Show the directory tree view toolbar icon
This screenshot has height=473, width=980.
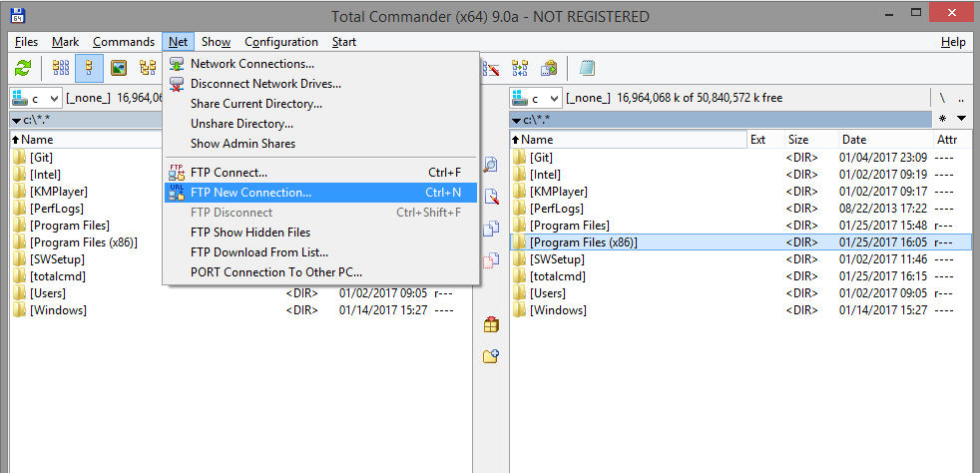tap(148, 68)
